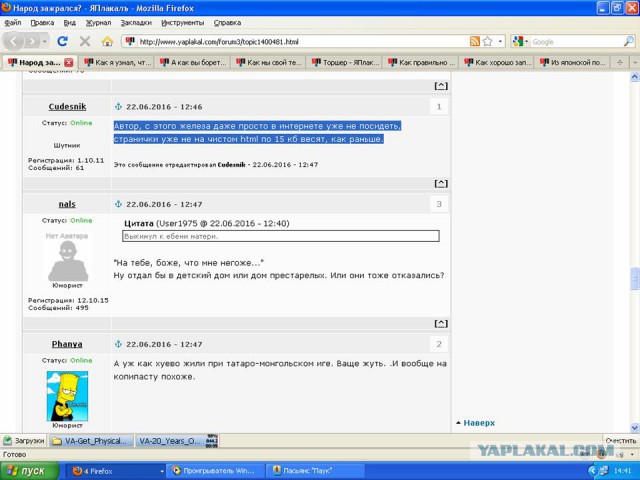
Task: Click the quoted text 'Выкинул к ебени матери.'
Action: coord(171,236)
